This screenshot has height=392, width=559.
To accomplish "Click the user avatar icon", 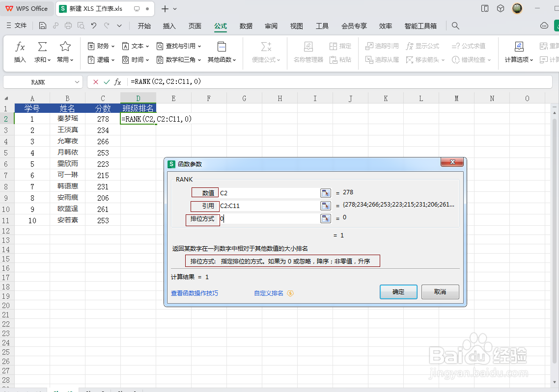I will pos(517,8).
